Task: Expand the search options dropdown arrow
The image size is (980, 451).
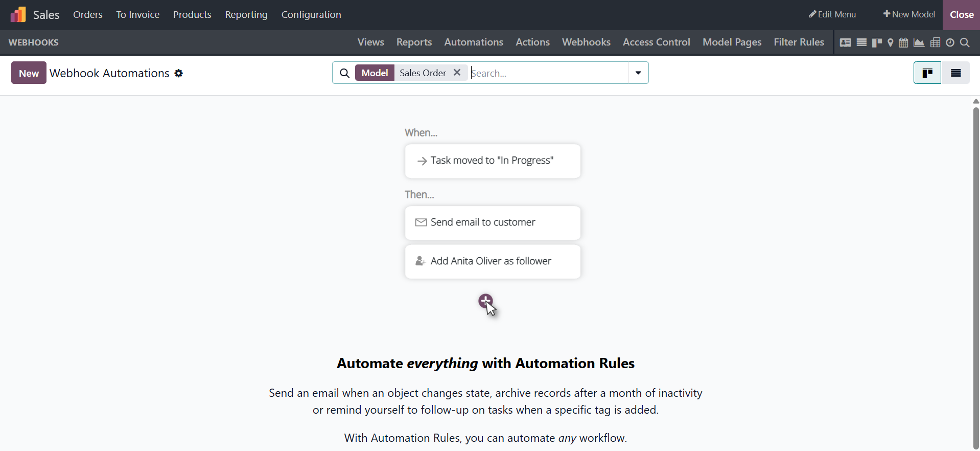Action: pos(638,73)
